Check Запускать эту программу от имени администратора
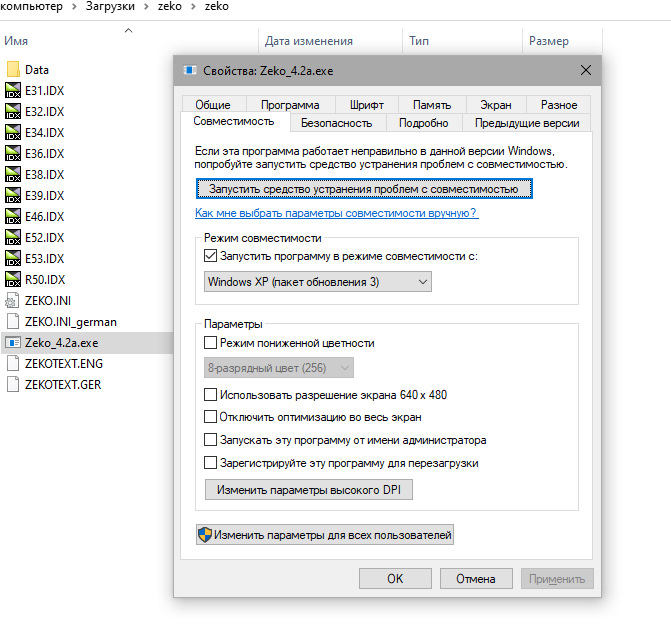The height and width of the screenshot is (629, 671). [x=210, y=440]
